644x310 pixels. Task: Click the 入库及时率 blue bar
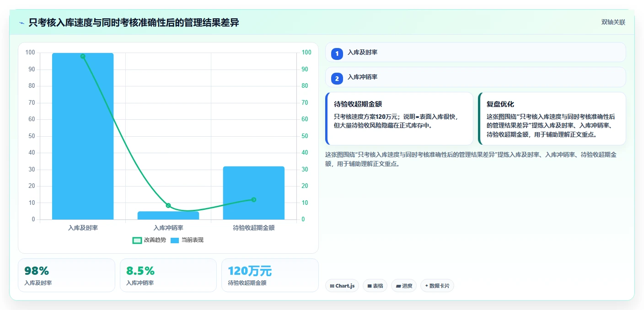(x=83, y=136)
